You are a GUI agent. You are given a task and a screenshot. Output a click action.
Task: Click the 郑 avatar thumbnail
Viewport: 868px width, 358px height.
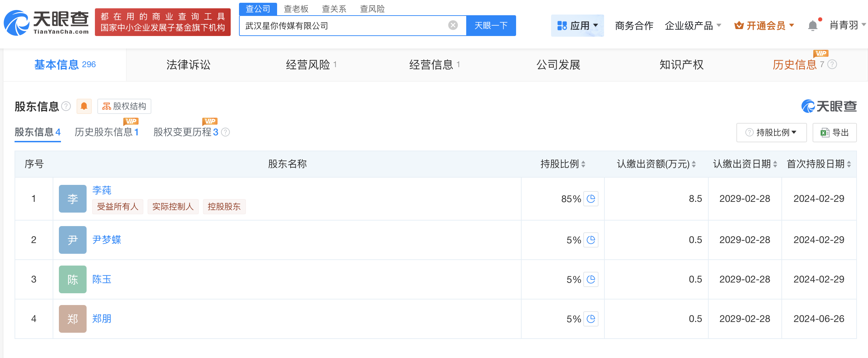click(73, 319)
